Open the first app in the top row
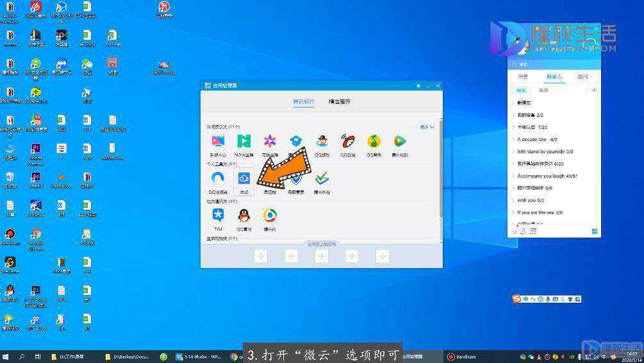The height and width of the screenshot is (363, 644). (218, 142)
